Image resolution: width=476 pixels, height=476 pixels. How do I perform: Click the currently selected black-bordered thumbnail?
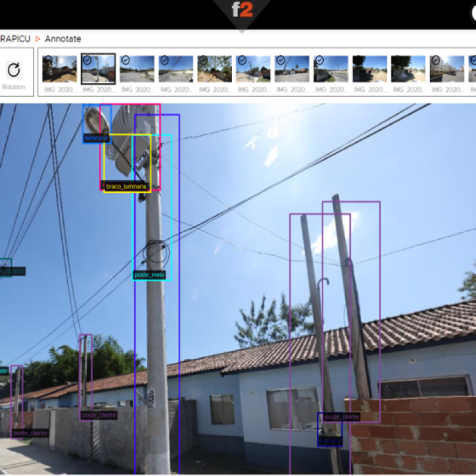pyautogui.click(x=98, y=69)
